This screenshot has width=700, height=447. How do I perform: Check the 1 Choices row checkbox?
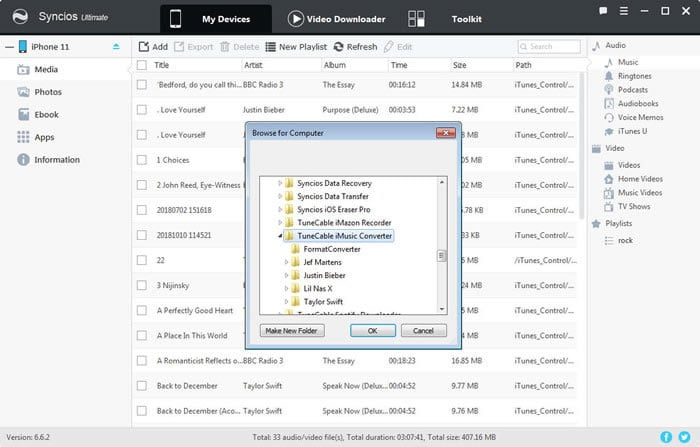tap(142, 160)
